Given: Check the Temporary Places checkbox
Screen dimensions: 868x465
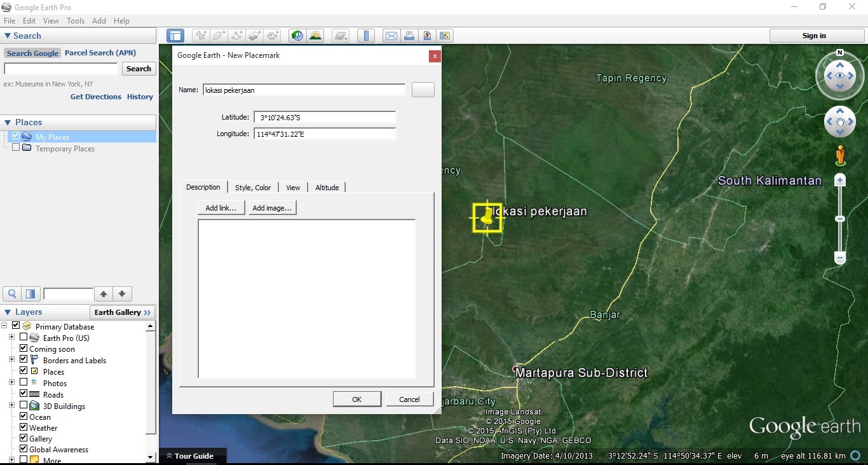Looking at the screenshot, I should (x=16, y=148).
